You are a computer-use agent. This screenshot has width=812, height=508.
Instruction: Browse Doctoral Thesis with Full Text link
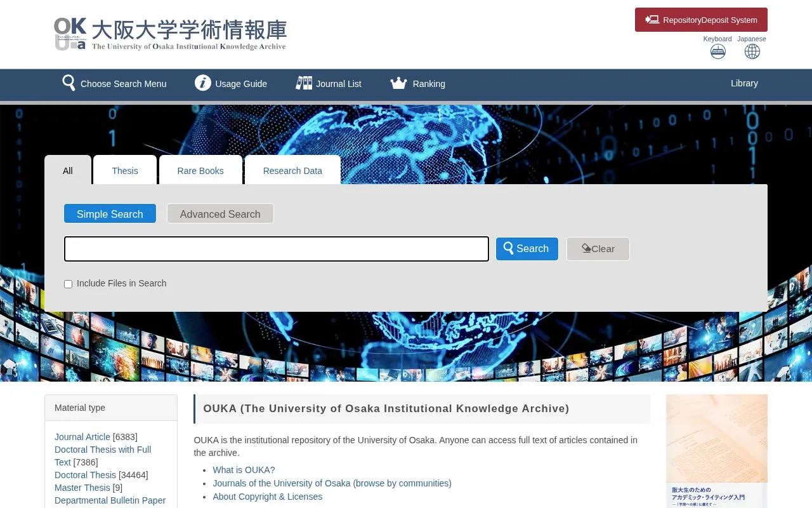tap(103, 456)
